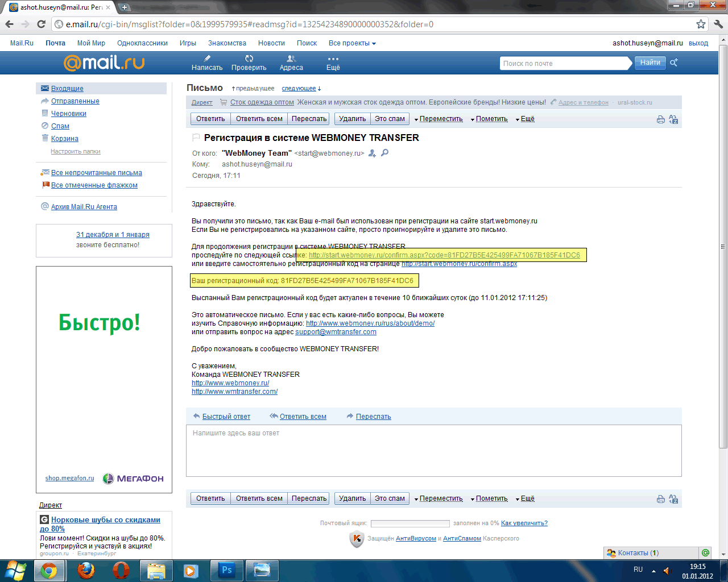Open Одноклассники in the portal menu
Screen dimensions: 728x582
click(142, 43)
